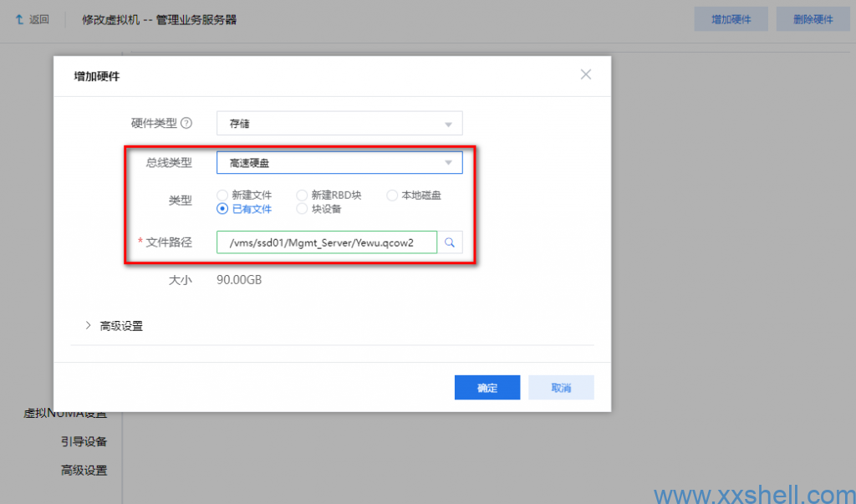Cancel the dialog with 取消 button

[561, 388]
